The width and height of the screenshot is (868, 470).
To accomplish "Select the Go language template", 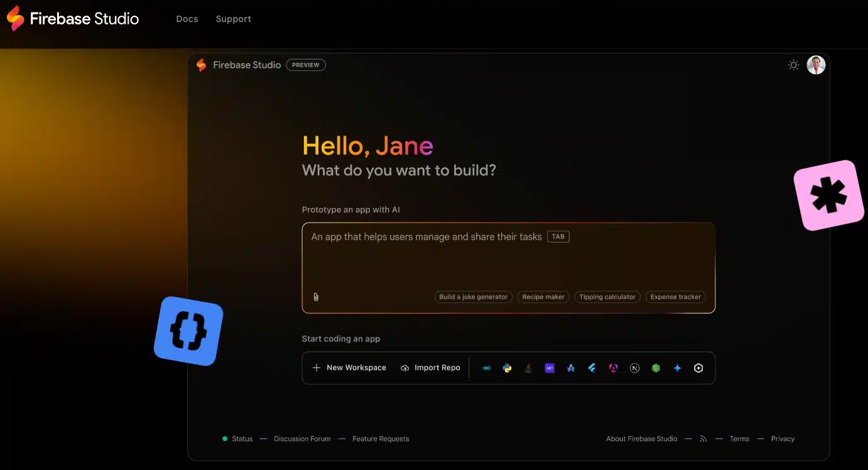I will (x=486, y=368).
